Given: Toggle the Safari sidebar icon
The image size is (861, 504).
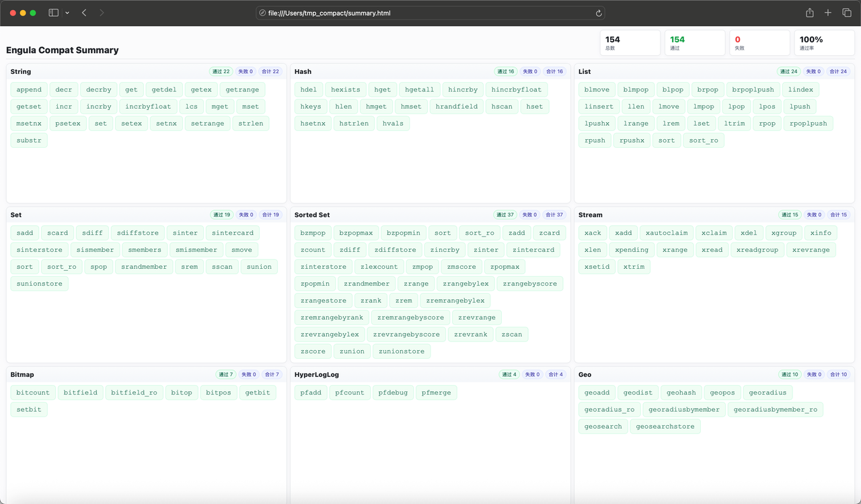Looking at the screenshot, I should pyautogui.click(x=53, y=13).
